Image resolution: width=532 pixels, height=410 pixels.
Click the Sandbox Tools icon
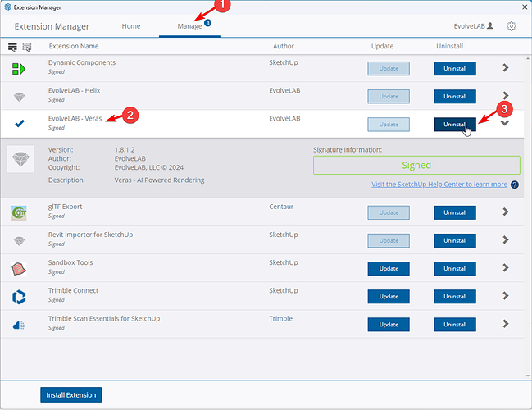(19, 269)
